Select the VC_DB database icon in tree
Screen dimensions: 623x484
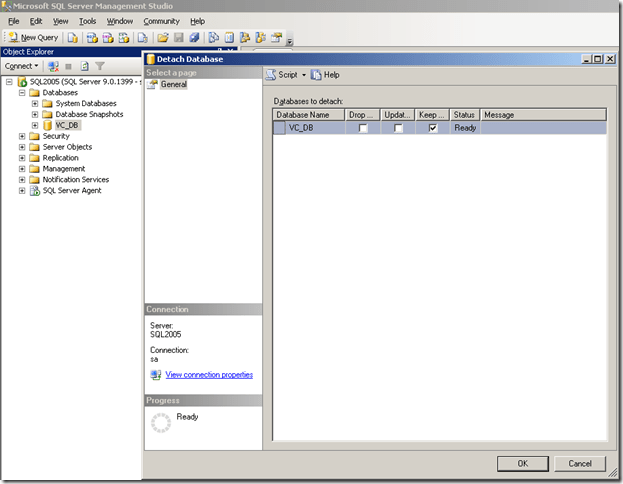pos(47,125)
